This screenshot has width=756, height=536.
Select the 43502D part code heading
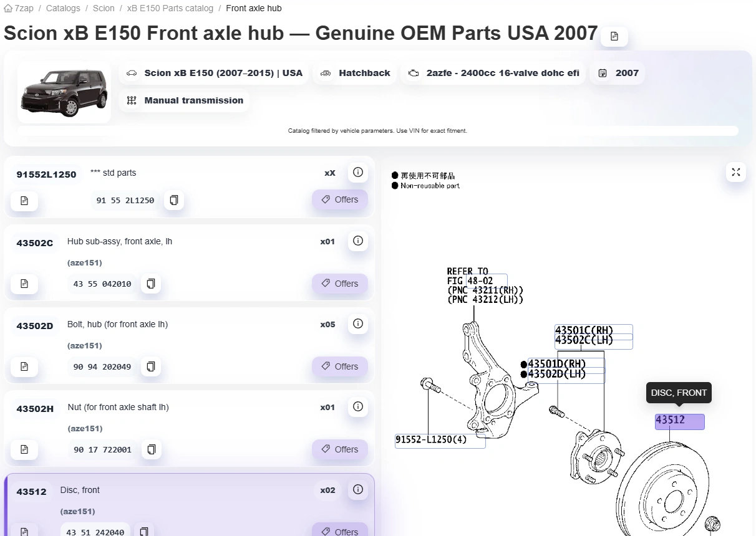pos(35,325)
